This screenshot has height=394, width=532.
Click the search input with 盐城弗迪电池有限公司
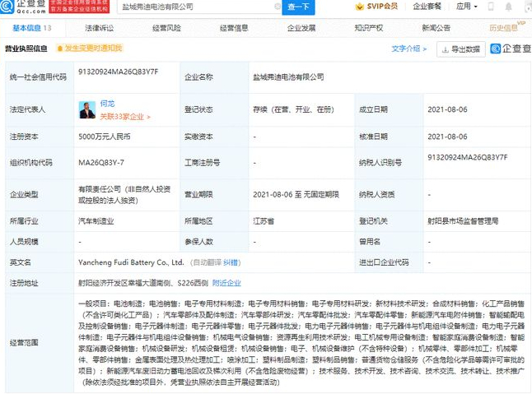(x=198, y=7)
